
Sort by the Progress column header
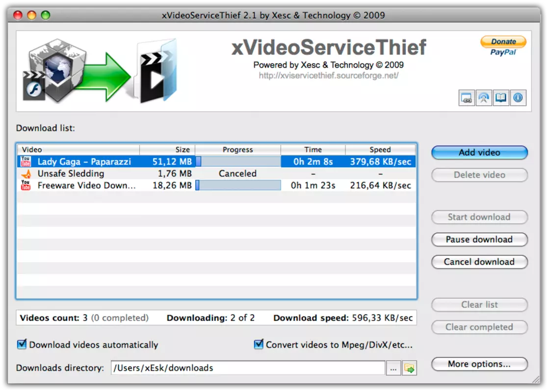pos(238,149)
